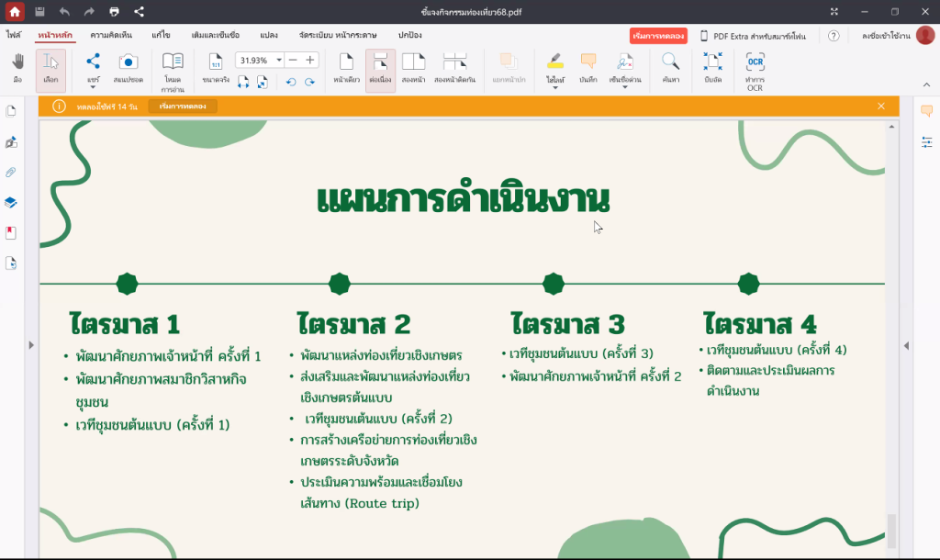
Task: Open the ความคิดเห็น (Comments) ribbon tab
Action: pyautogui.click(x=111, y=35)
